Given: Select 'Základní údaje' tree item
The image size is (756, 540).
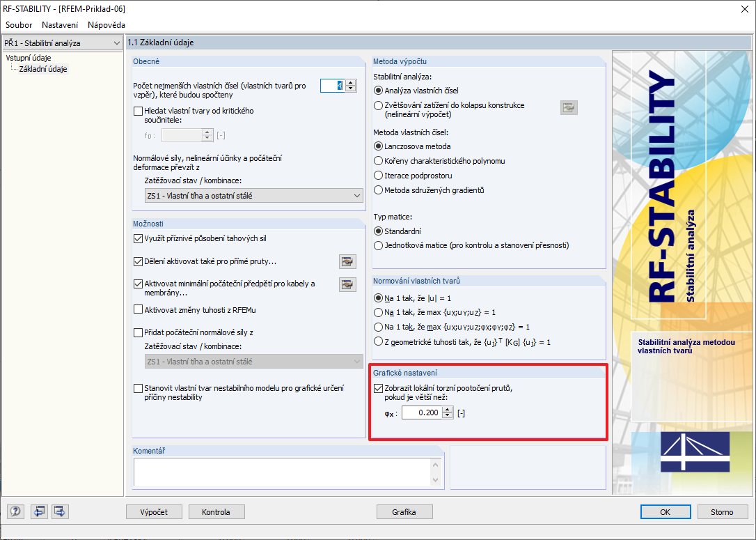Looking at the screenshot, I should pyautogui.click(x=43, y=69).
